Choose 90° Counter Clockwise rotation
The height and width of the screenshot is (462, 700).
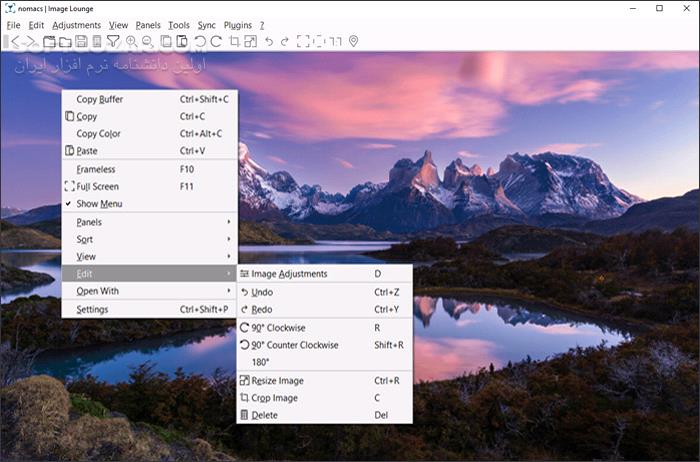pos(294,345)
